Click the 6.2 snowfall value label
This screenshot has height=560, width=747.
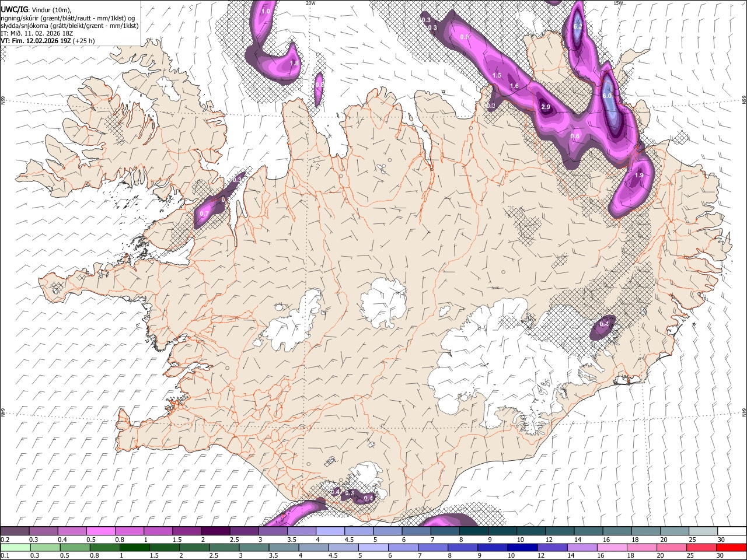(x=578, y=26)
